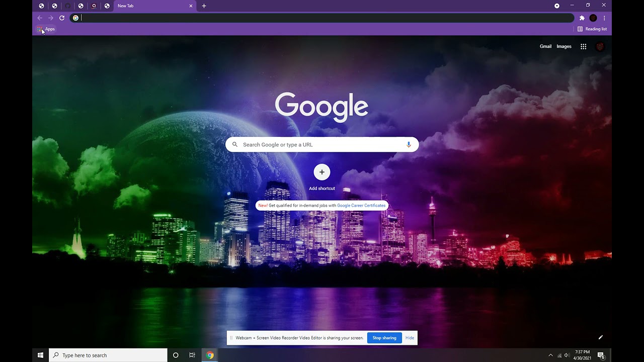Image resolution: width=644 pixels, height=362 pixels.
Task: Click the Google logo
Action: click(321, 107)
